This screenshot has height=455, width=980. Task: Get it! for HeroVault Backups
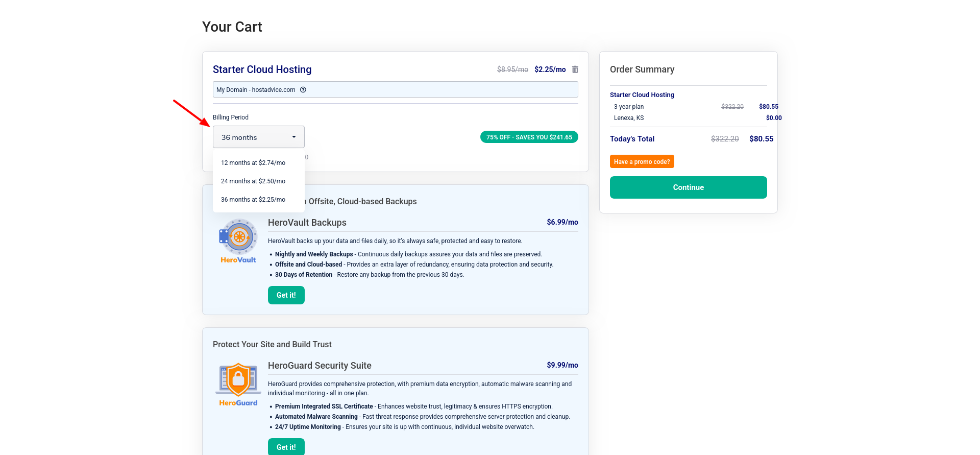pos(286,295)
